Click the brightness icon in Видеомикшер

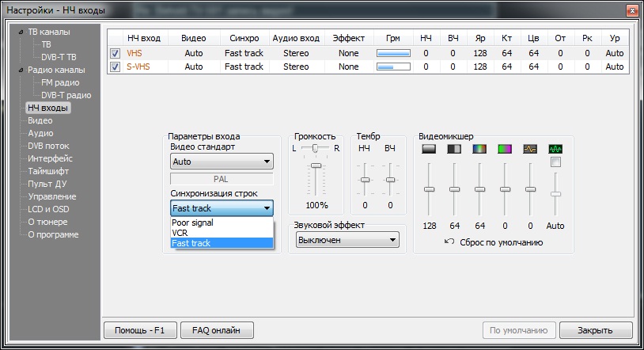click(x=429, y=148)
